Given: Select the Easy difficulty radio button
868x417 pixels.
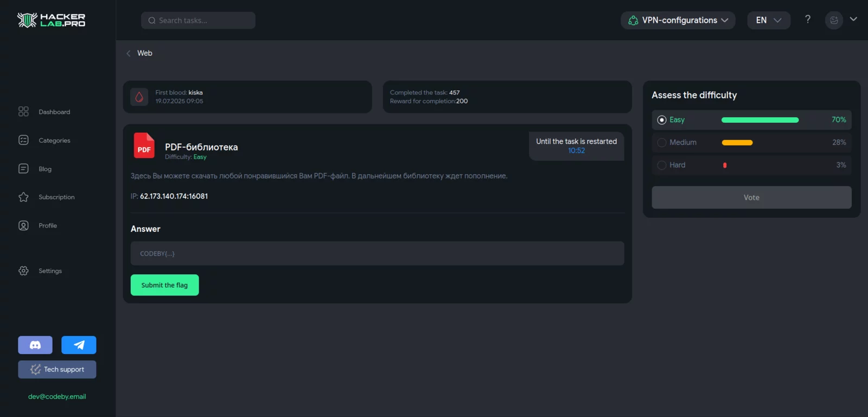Looking at the screenshot, I should 662,120.
